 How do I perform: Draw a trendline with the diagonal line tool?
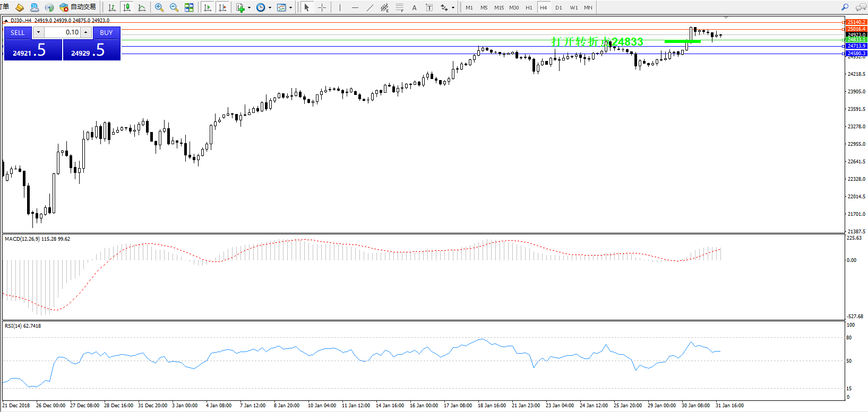(370, 7)
